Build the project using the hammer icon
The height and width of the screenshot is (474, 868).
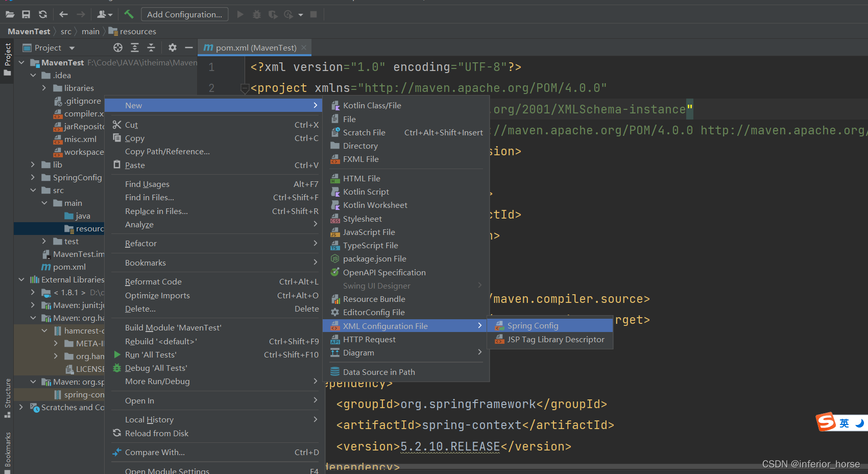point(129,14)
